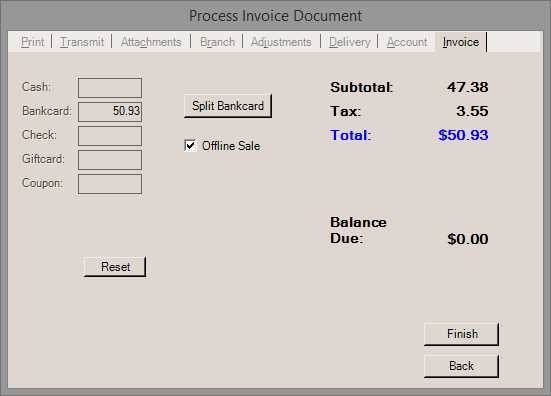Click the Subtotal value 47.38
Viewport: 551px width, 396px height.
[x=467, y=87]
